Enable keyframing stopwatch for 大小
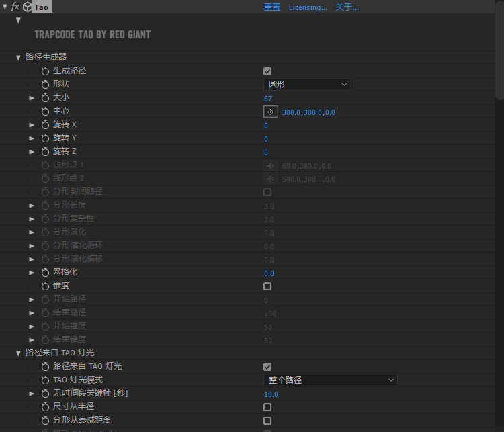This screenshot has width=504, height=432. click(x=45, y=98)
